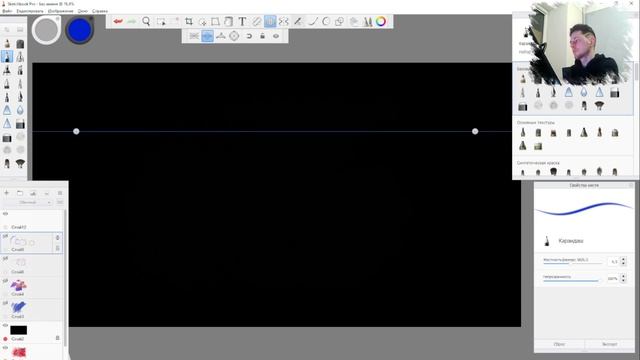Activate the Predictive Stroke tool
The width and height of the screenshot is (640, 360).
click(298, 21)
